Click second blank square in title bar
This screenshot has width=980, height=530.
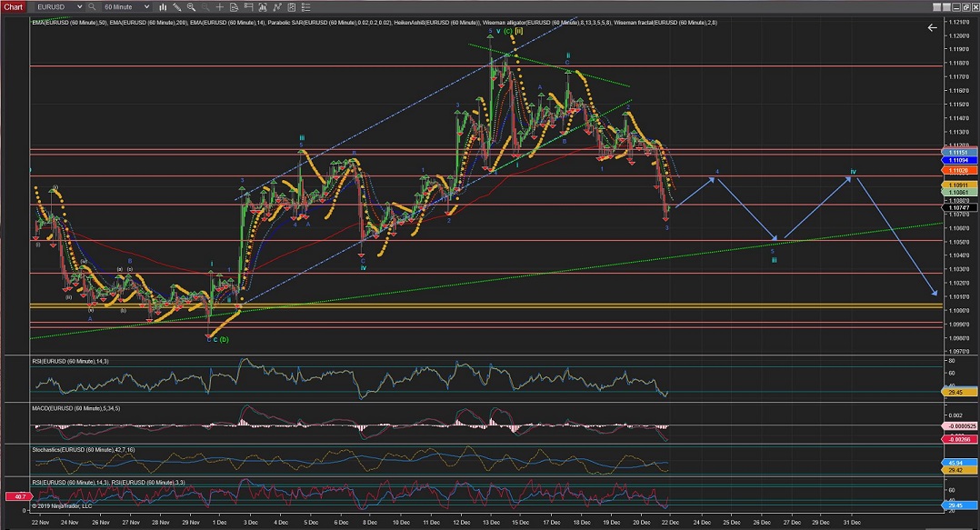[947, 7]
